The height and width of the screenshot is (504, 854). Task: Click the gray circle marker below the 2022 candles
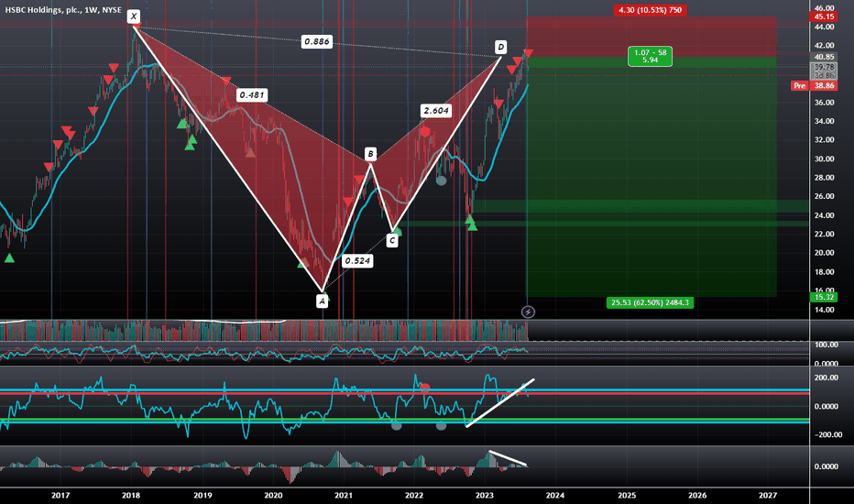[441, 180]
